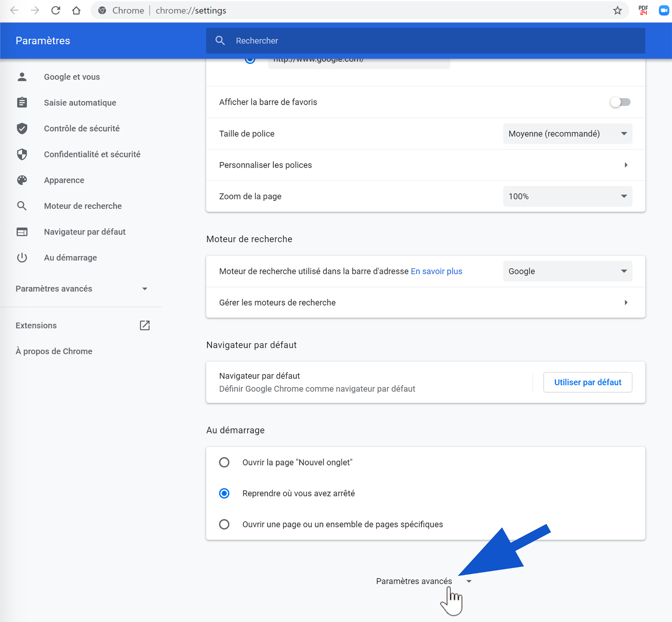Go to Contrôle de sécurité section

click(82, 129)
